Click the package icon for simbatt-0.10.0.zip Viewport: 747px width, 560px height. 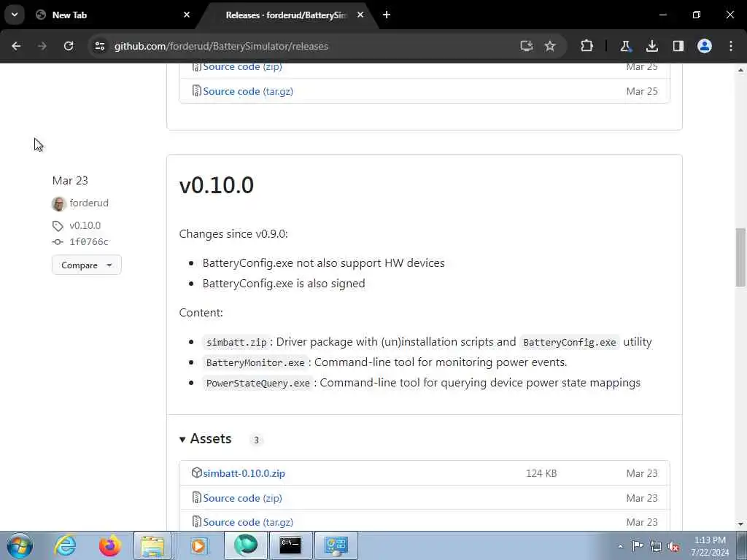[196, 472]
